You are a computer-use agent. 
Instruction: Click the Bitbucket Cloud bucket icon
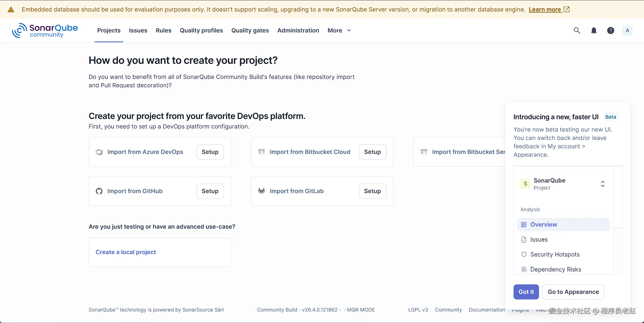262,152
